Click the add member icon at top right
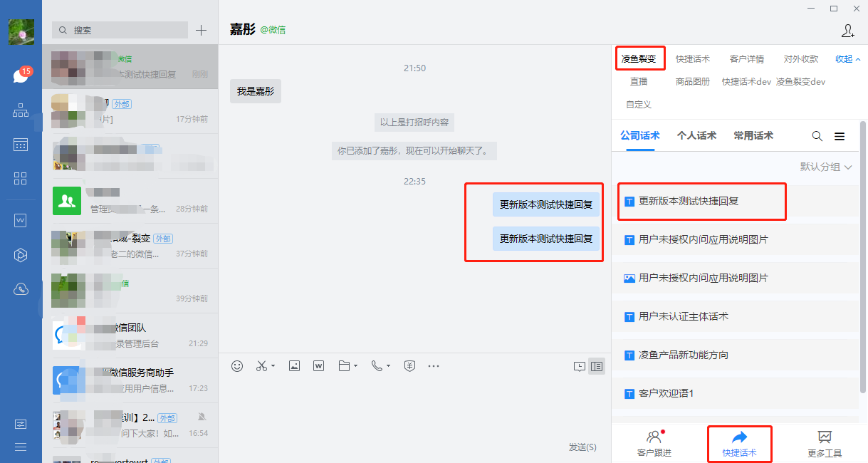 847,30
